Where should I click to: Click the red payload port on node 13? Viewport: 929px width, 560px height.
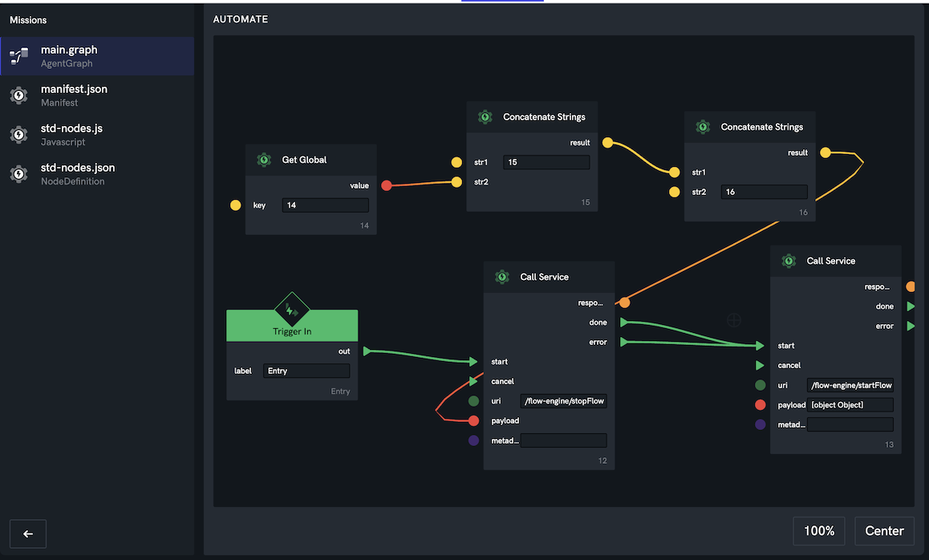[x=761, y=404]
